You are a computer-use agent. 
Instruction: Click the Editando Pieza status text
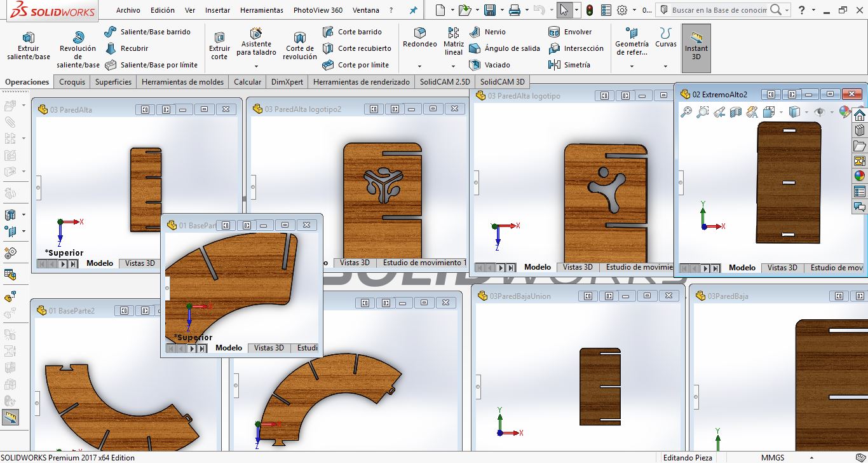click(688, 457)
